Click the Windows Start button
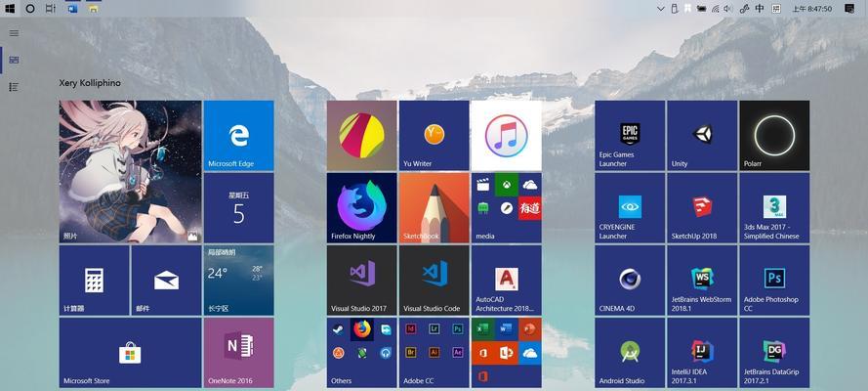The height and width of the screenshot is (391, 868). point(10,8)
